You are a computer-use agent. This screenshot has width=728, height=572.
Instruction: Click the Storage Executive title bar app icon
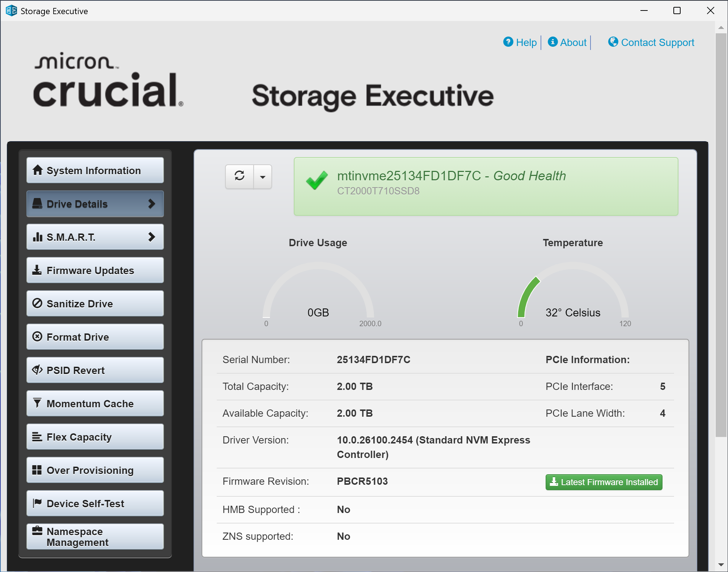click(x=11, y=10)
